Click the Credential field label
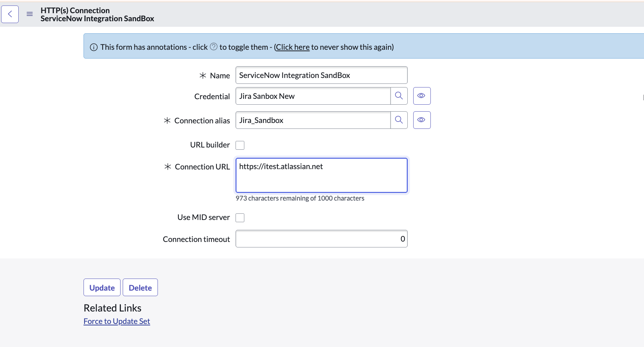644x347 pixels. [x=212, y=97]
